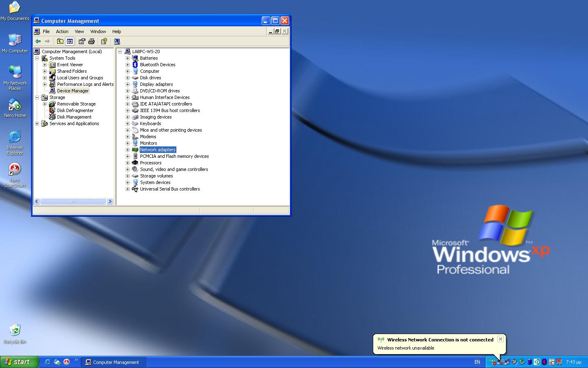The height and width of the screenshot is (368, 588).
Task: Restore the inner MMC child window
Action: [277, 31]
